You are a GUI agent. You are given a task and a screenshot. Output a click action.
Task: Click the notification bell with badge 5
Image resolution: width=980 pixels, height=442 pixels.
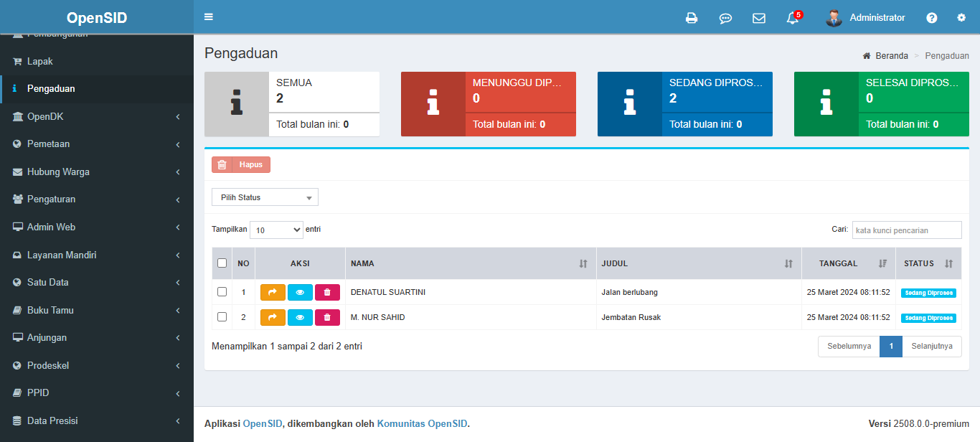(793, 18)
